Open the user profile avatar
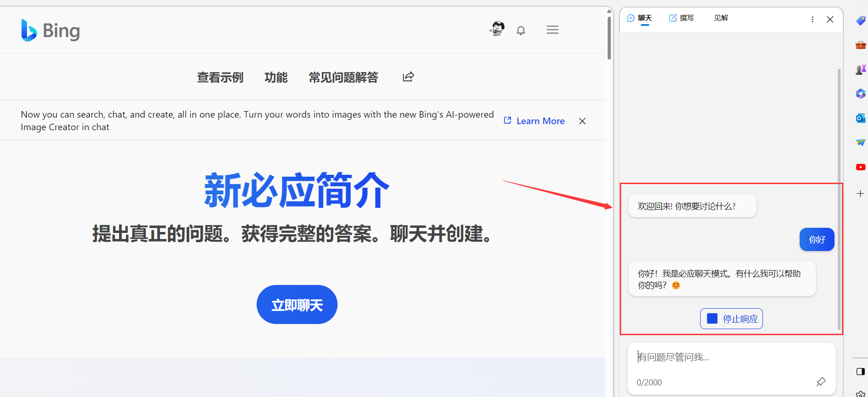868x397 pixels. 497,29
